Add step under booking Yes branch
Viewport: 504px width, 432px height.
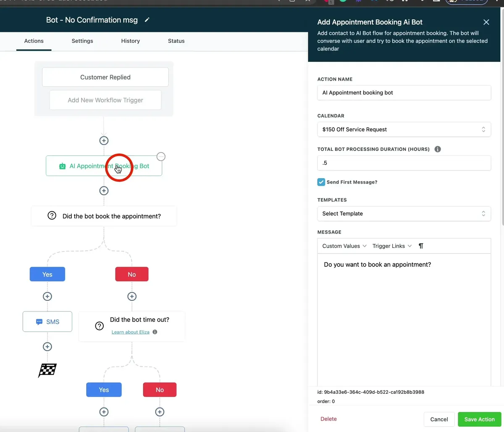click(x=47, y=297)
